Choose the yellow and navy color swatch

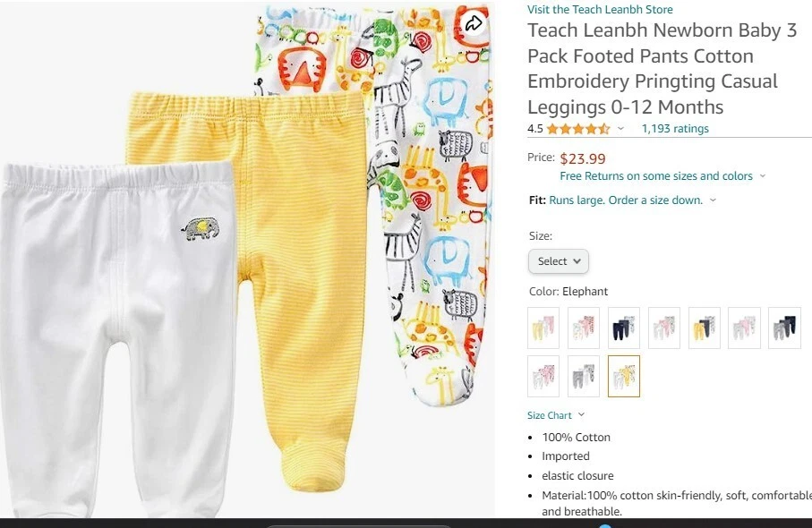(x=705, y=328)
